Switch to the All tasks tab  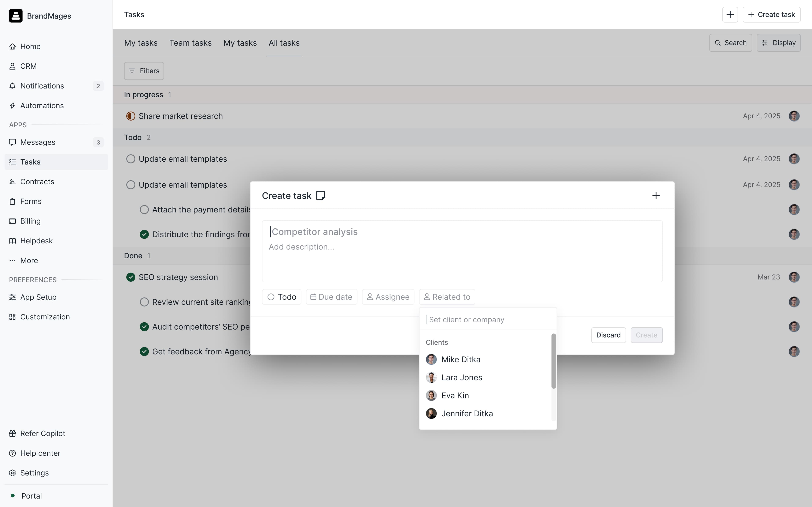pyautogui.click(x=284, y=43)
